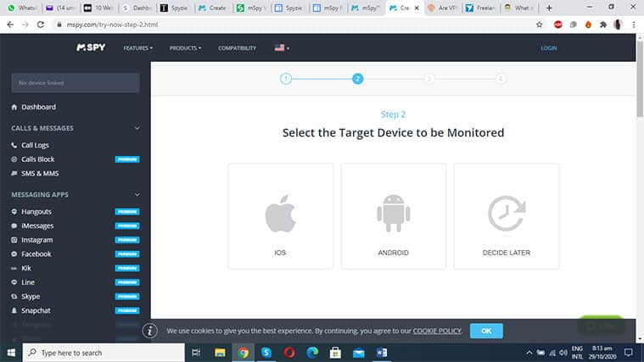This screenshot has width=644, height=362.
Task: Open the Cookie Policy link
Action: pyautogui.click(x=437, y=331)
